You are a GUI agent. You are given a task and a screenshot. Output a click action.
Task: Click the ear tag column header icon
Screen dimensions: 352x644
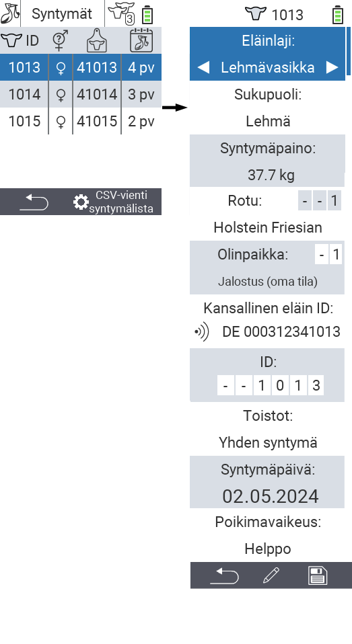point(97,40)
